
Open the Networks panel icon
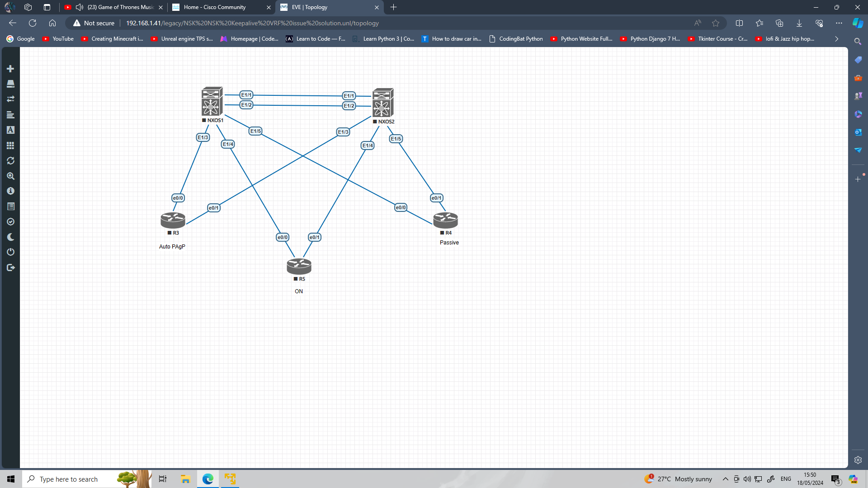(10, 99)
